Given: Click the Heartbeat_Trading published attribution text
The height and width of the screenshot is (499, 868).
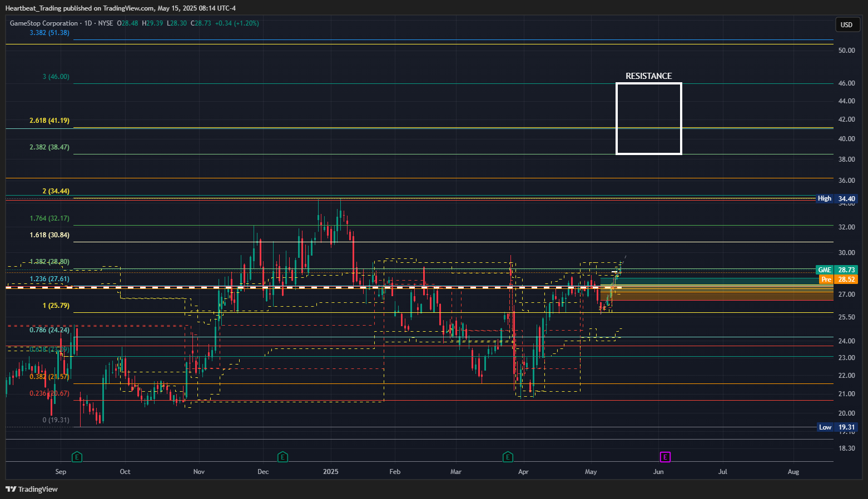Looking at the screenshot, I should pyautogui.click(x=121, y=8).
